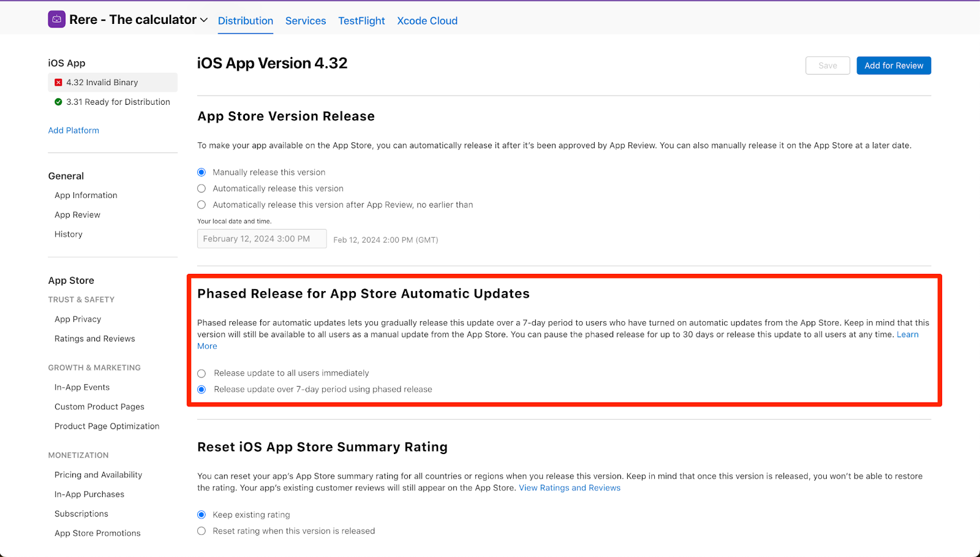The height and width of the screenshot is (557, 980).
Task: Click the iOS App sidebar heading
Action: [x=67, y=63]
